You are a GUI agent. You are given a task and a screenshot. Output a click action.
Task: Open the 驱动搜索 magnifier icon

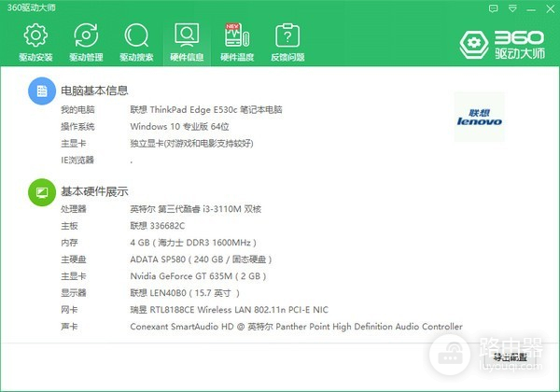136,35
